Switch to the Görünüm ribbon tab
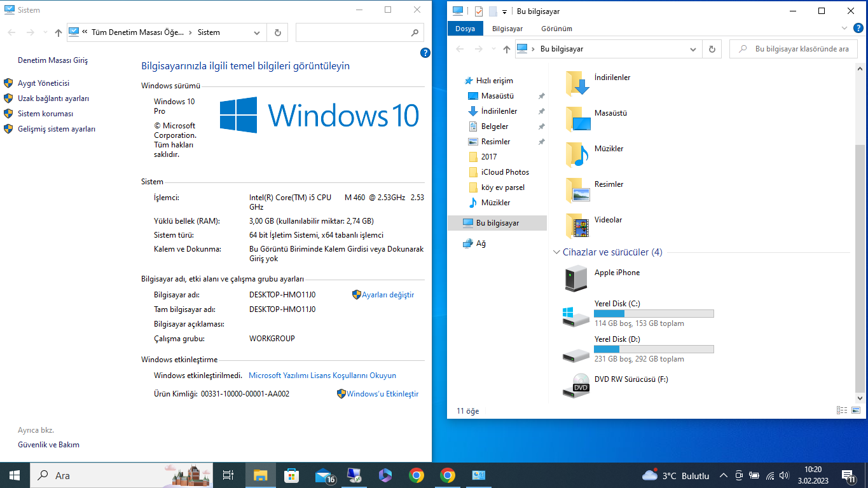 556,29
